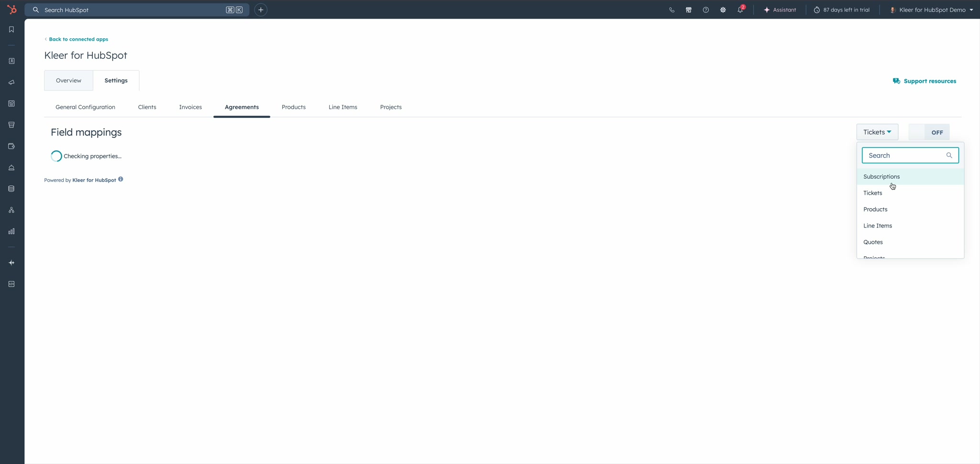Open Support resources link
Screen dimensions: 980x464
pos(924,81)
